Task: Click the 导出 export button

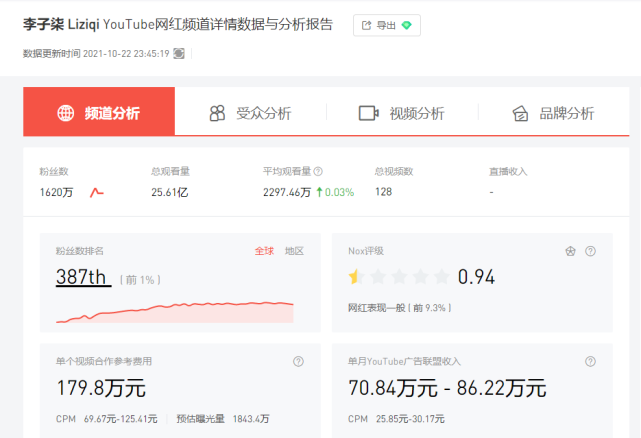Action: click(x=387, y=25)
